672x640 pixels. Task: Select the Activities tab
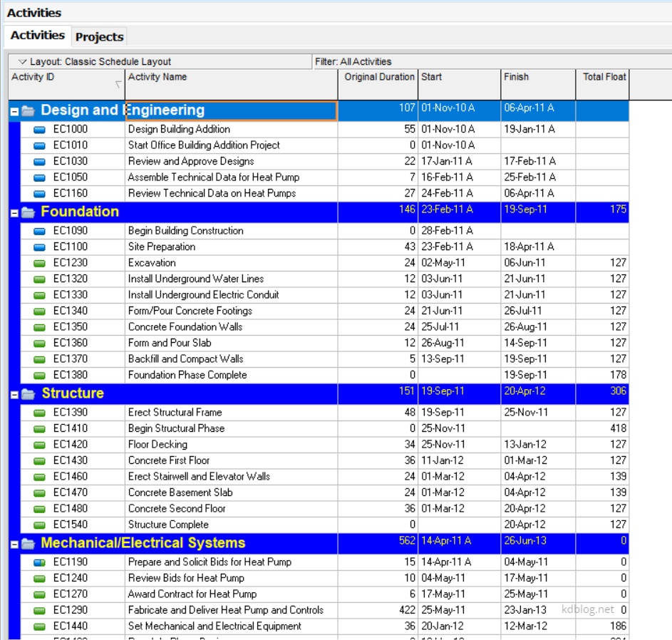(37, 36)
